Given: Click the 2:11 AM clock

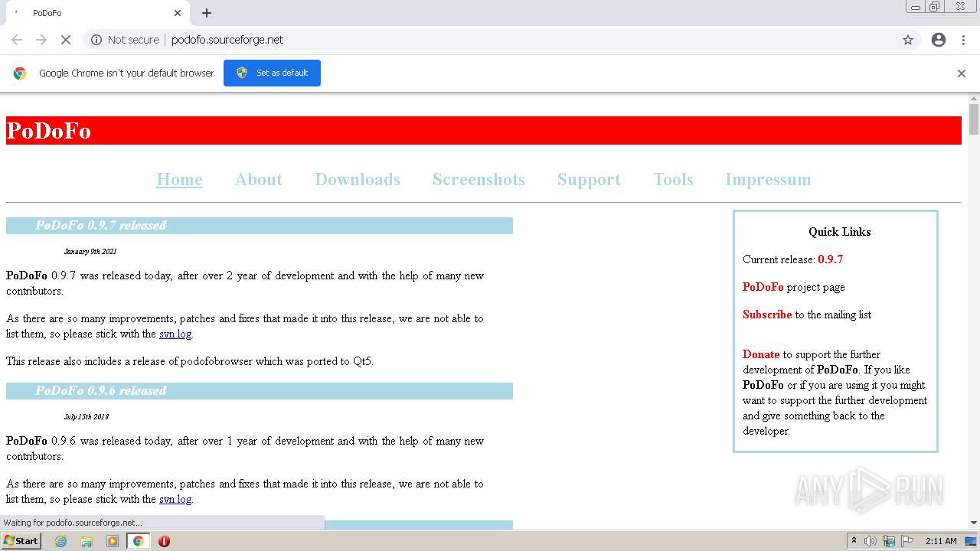Looking at the screenshot, I should point(941,541).
